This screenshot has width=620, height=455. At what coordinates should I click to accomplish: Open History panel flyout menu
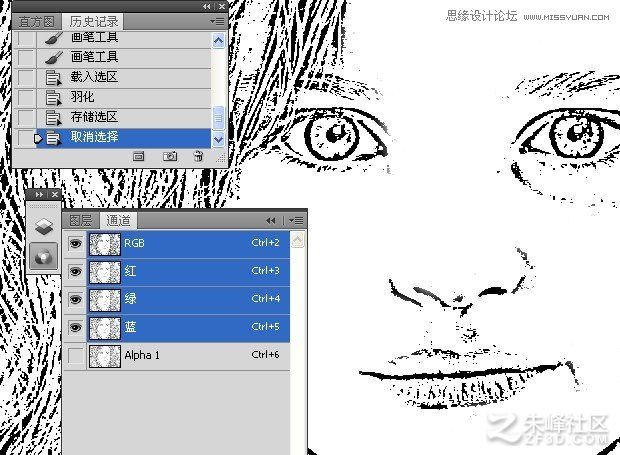[217, 21]
